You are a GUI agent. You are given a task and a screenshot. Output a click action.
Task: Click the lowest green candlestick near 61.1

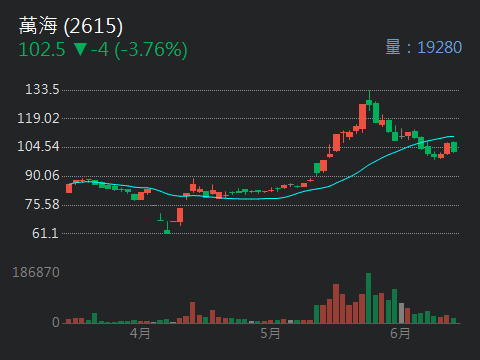click(x=167, y=228)
